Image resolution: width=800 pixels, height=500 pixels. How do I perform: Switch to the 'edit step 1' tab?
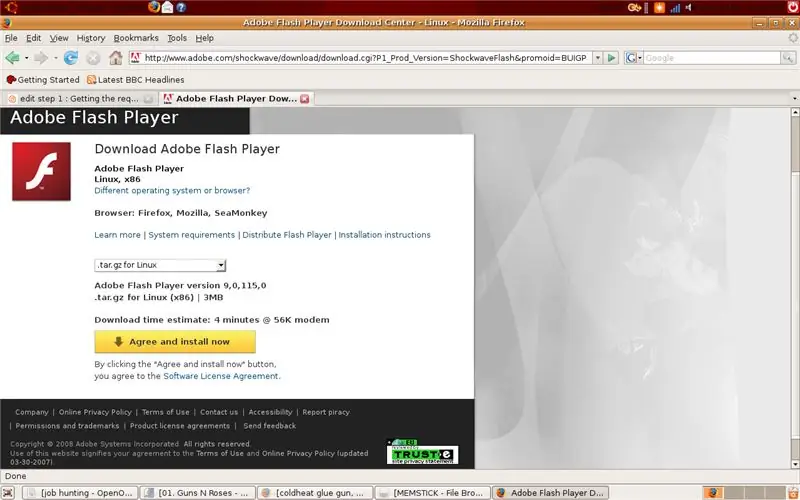point(80,98)
